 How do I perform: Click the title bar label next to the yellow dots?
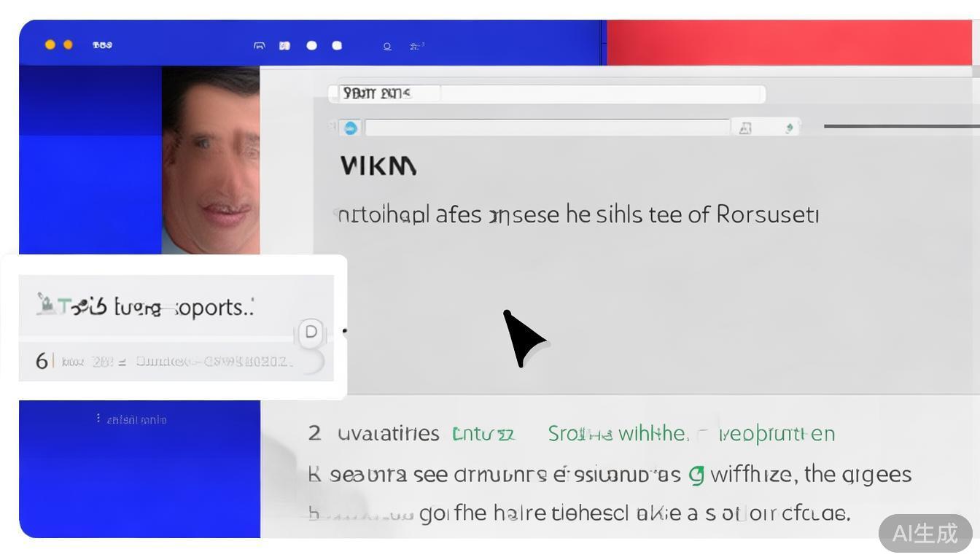tap(102, 45)
